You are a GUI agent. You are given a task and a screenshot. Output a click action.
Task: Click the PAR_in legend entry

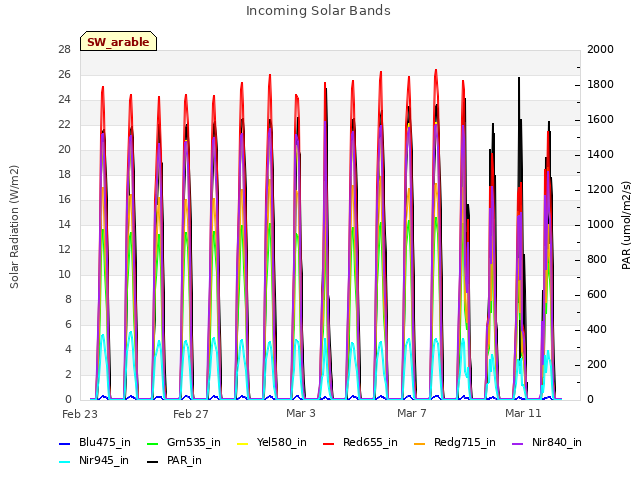(x=174, y=460)
